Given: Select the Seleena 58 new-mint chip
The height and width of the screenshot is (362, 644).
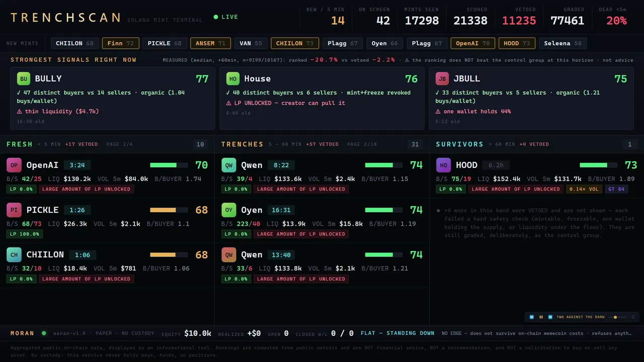Looking at the screenshot, I should tap(563, 43).
